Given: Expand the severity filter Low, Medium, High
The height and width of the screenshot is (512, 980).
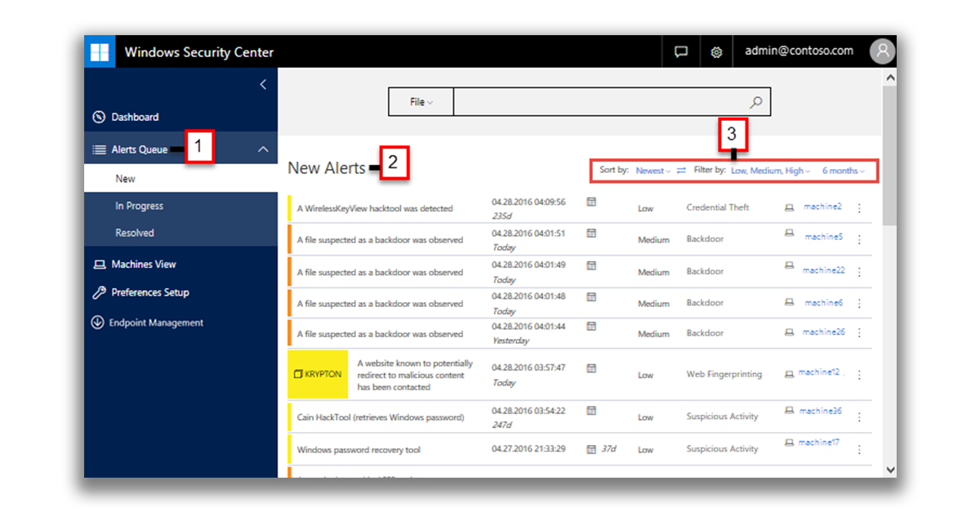Looking at the screenshot, I should click(770, 171).
